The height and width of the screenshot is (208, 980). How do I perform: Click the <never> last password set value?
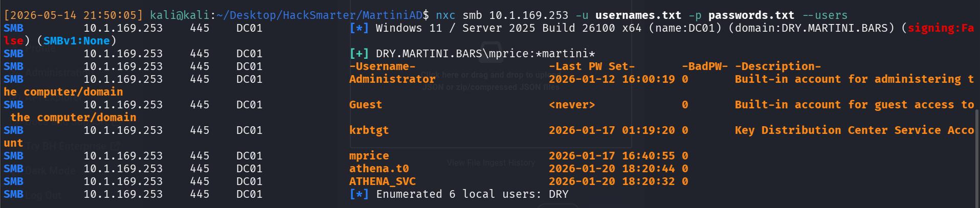[x=572, y=105]
